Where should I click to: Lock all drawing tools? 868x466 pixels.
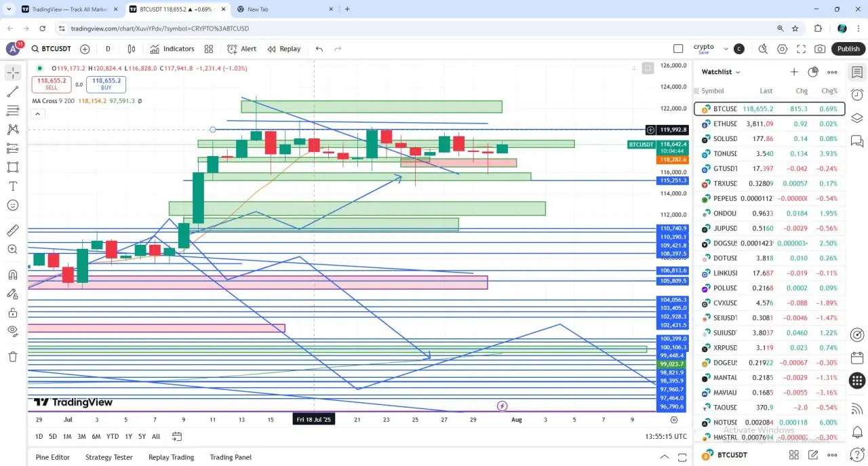pos(13,313)
